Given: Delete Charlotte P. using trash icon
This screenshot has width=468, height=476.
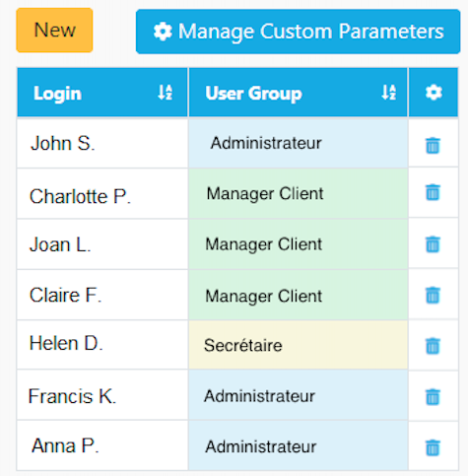Looking at the screenshot, I should coord(433,192).
